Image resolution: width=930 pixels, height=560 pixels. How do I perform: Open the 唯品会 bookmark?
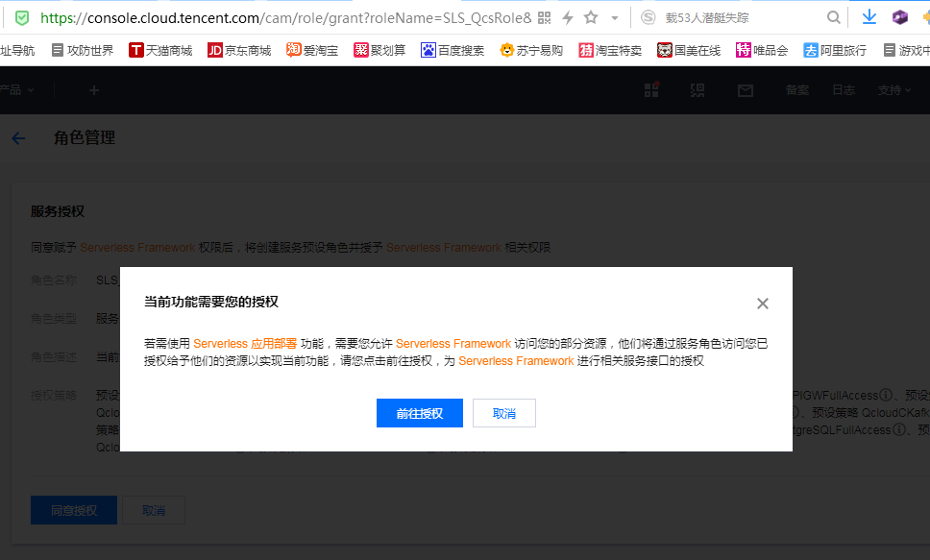coord(762,50)
